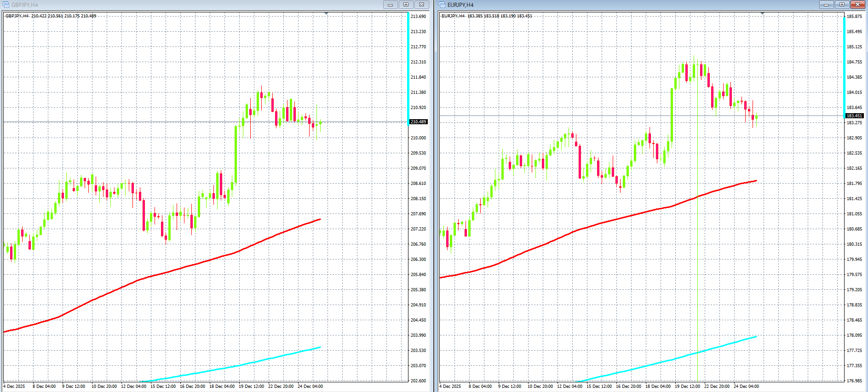Click the GBPJPY chart shift triangle marker
This screenshot has height=392, width=868.
click(326, 14)
